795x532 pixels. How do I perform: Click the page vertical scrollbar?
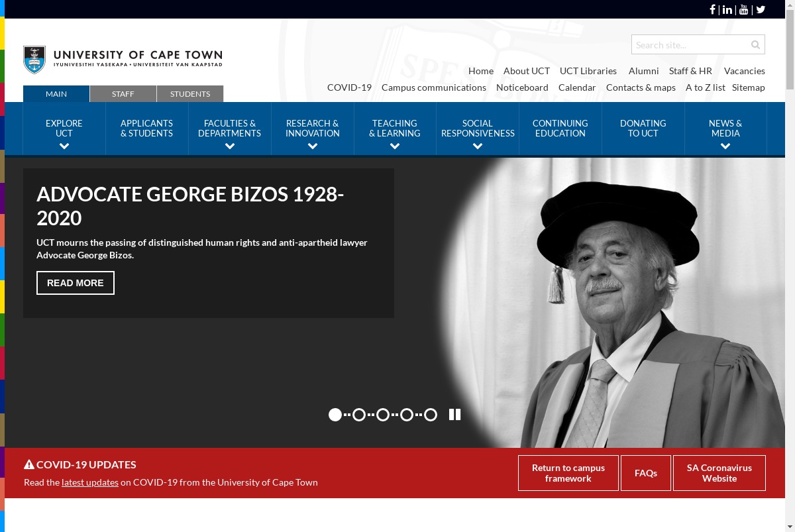[x=790, y=266]
